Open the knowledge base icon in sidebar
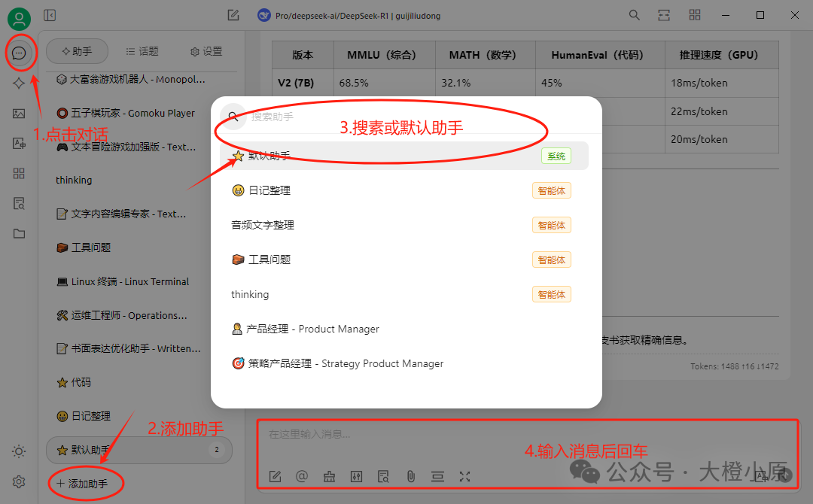This screenshot has width=813, height=504. tap(19, 204)
